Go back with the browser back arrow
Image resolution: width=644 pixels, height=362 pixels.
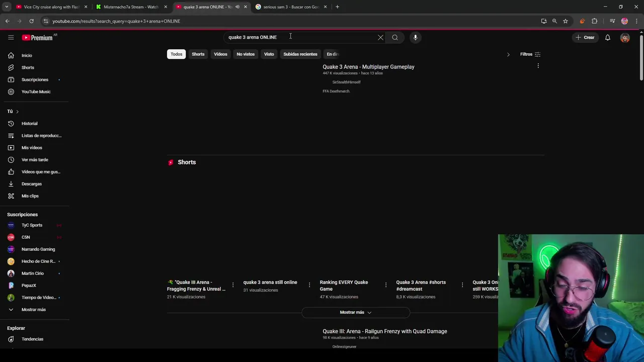7,21
